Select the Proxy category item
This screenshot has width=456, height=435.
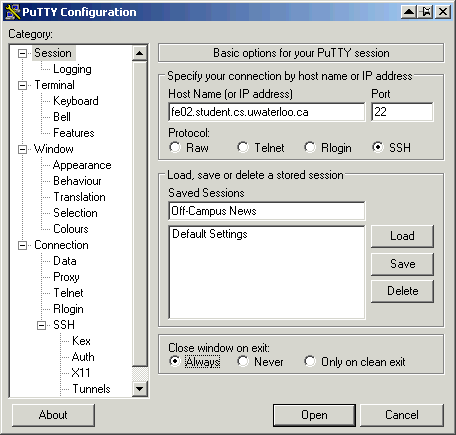coord(66,277)
